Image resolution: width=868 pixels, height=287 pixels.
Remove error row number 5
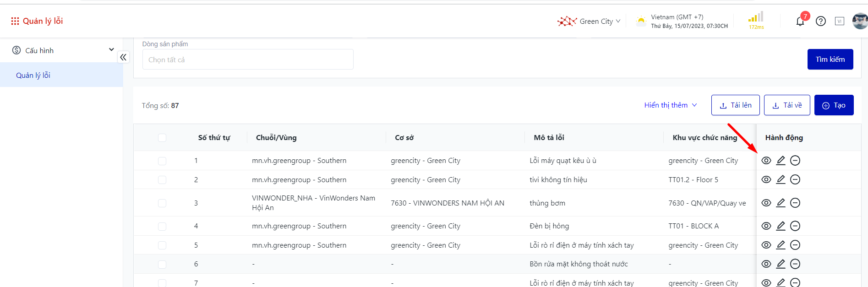(795, 245)
